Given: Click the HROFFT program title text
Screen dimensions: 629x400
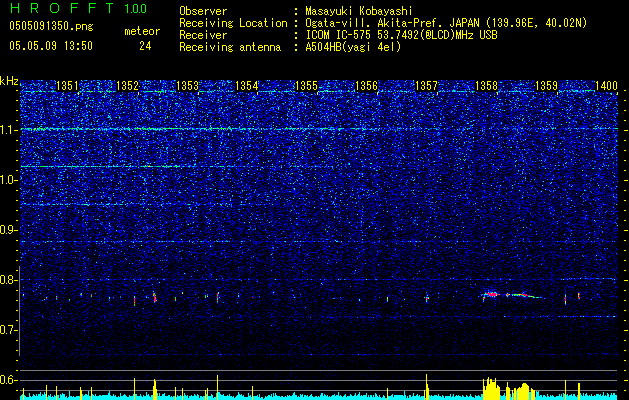Looking at the screenshot, I should (x=62, y=8).
